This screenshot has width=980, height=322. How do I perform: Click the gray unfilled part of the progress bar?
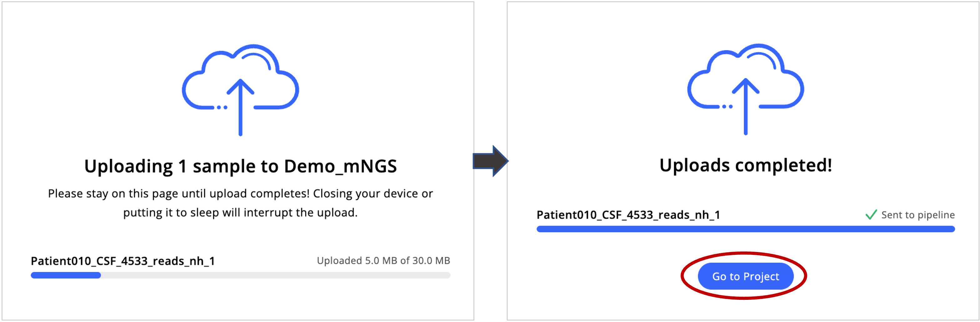pos(275,275)
